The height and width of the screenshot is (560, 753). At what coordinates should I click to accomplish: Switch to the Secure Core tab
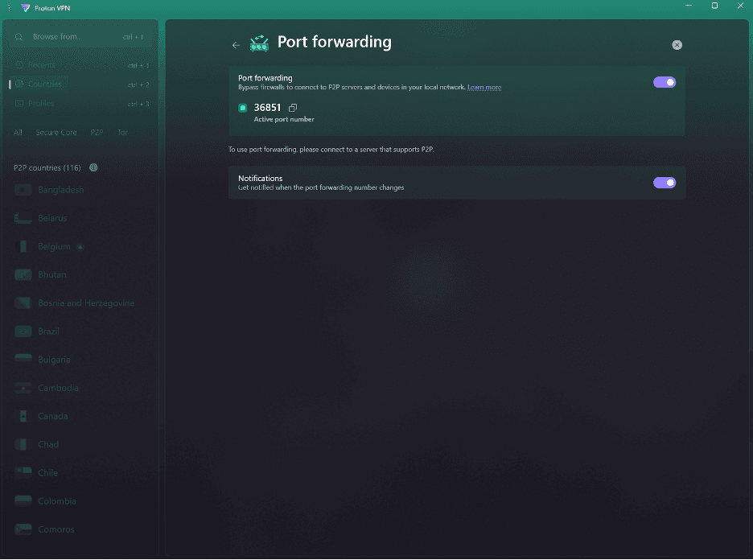coord(56,132)
